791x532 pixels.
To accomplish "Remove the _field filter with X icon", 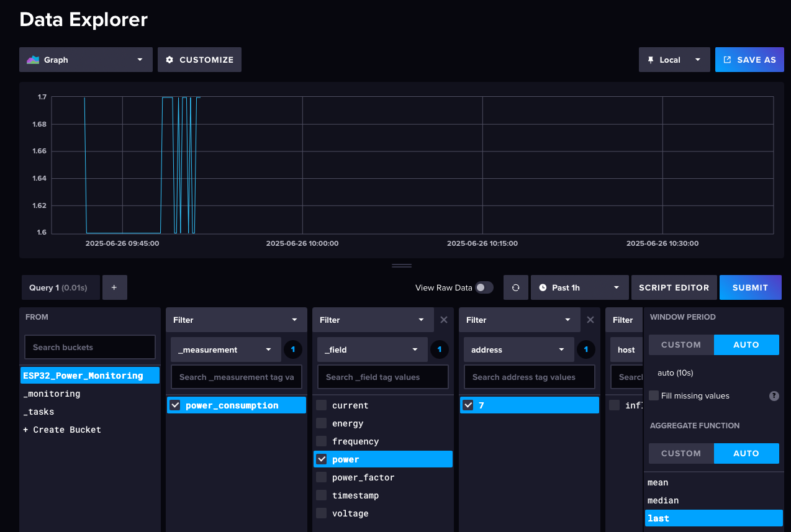I will pyautogui.click(x=443, y=320).
